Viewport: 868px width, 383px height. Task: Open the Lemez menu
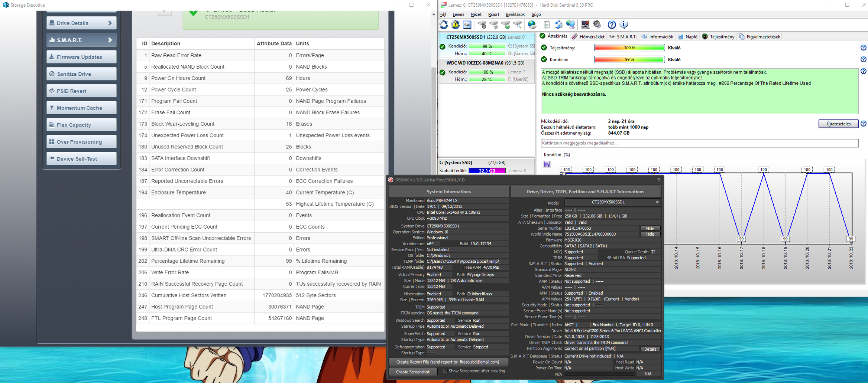click(x=458, y=14)
